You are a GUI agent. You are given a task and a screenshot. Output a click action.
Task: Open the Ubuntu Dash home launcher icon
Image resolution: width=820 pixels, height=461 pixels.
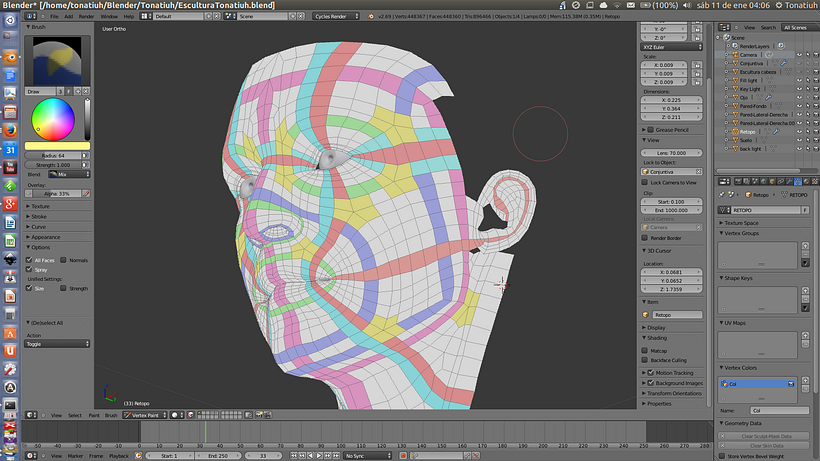pyautogui.click(x=10, y=20)
